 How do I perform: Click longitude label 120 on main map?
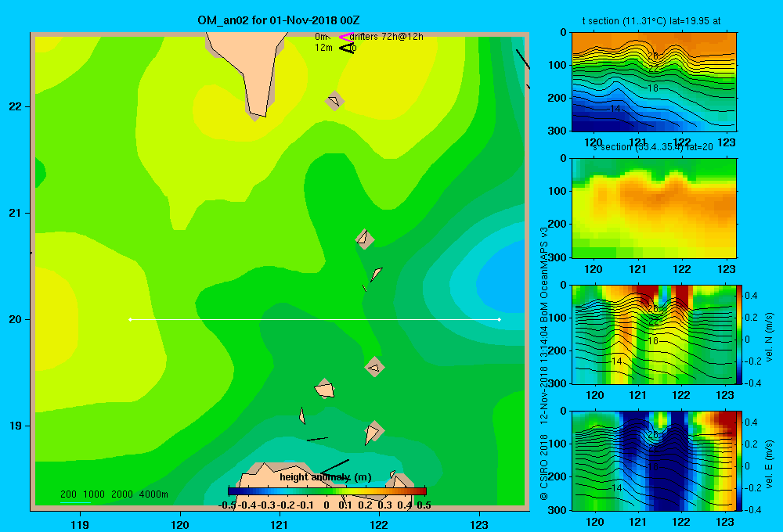pos(180,524)
